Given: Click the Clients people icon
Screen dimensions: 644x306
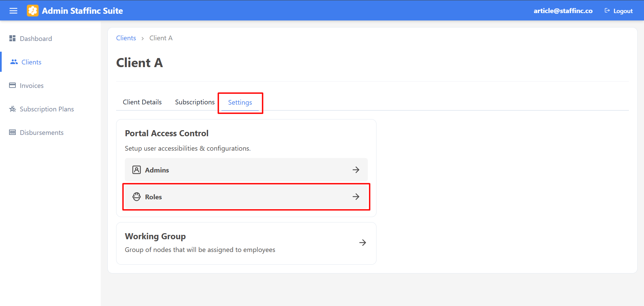Looking at the screenshot, I should pyautogui.click(x=14, y=62).
